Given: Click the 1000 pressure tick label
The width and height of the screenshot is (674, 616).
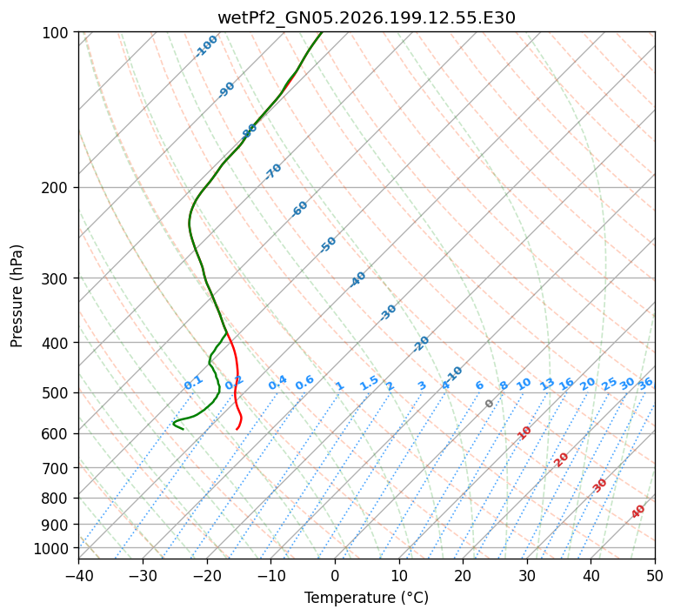Looking at the screenshot, I should [x=52, y=548].
